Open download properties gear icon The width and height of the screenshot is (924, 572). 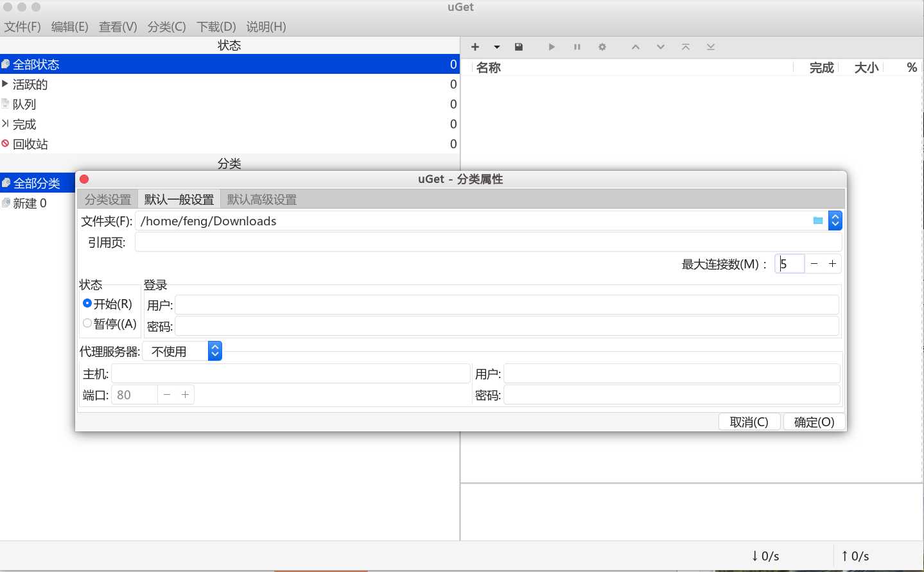[x=602, y=47]
